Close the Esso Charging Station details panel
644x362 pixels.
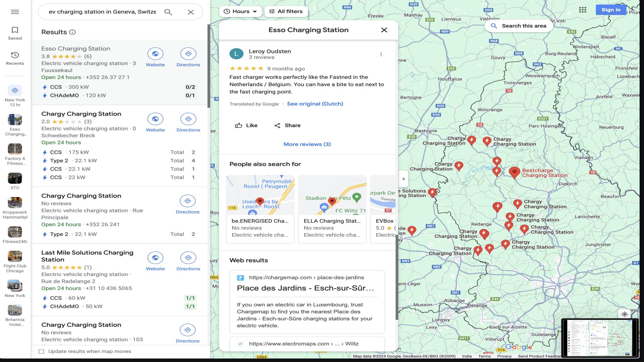[x=384, y=30]
